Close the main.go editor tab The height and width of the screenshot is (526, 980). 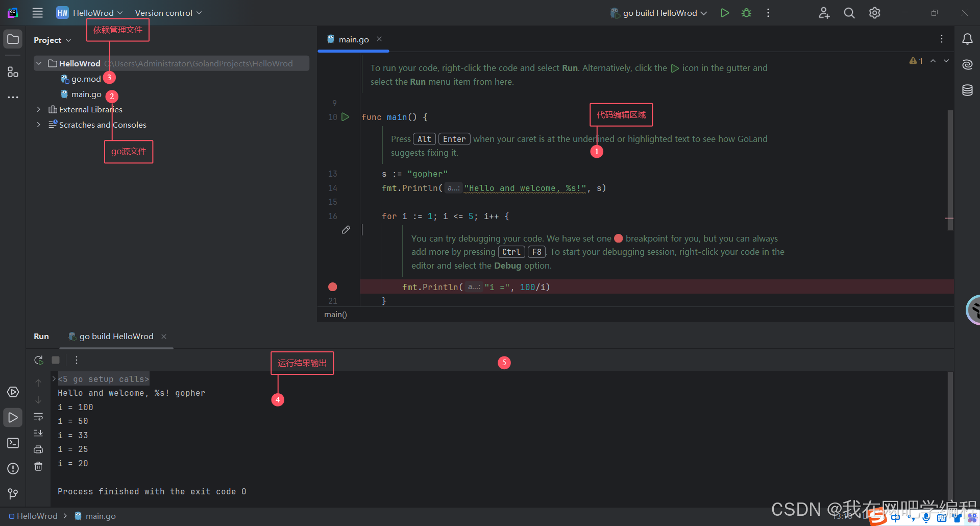point(379,39)
